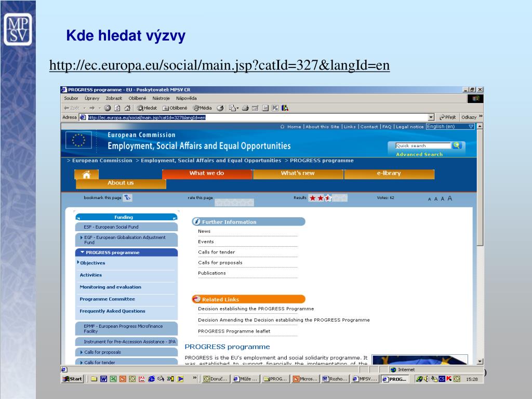Screen dimensions: 532x399
Task: Open Monitoring and evaluation sidebar link
Action: click(110, 287)
